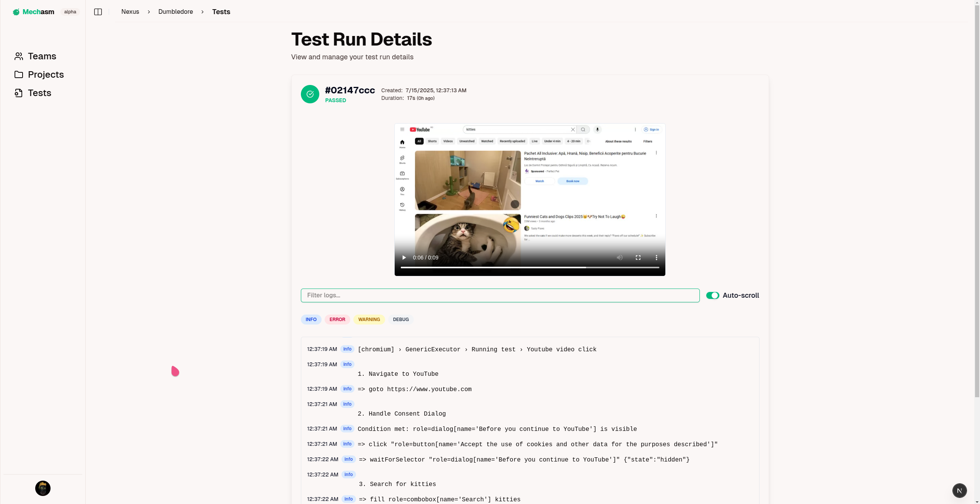The width and height of the screenshot is (980, 504).
Task: Toggle the INFO log level filter
Action: click(x=311, y=320)
